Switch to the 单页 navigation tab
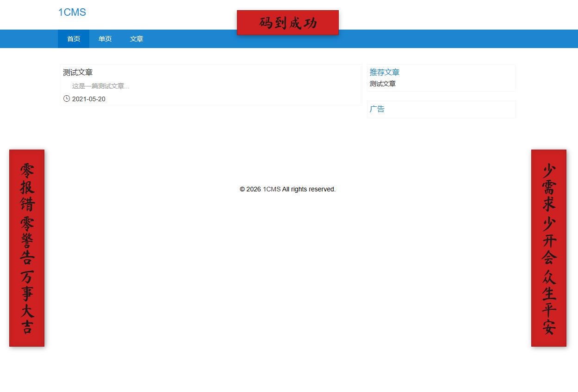 [x=105, y=39]
